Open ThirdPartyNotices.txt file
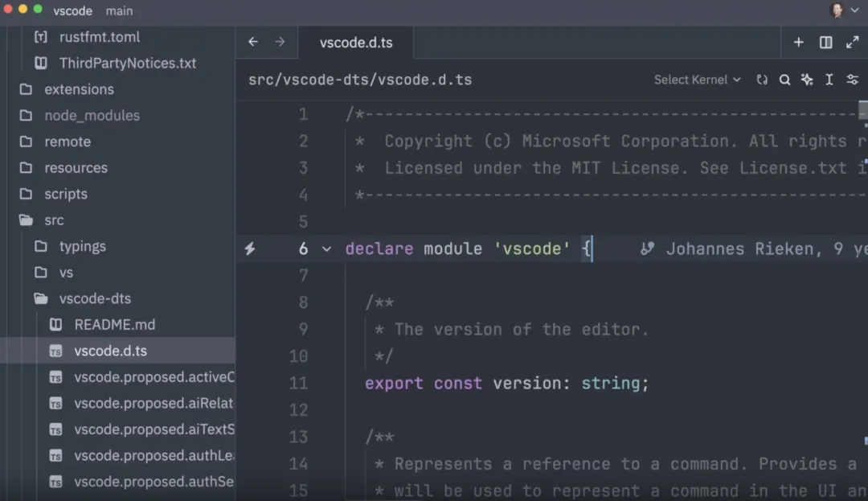 point(128,63)
